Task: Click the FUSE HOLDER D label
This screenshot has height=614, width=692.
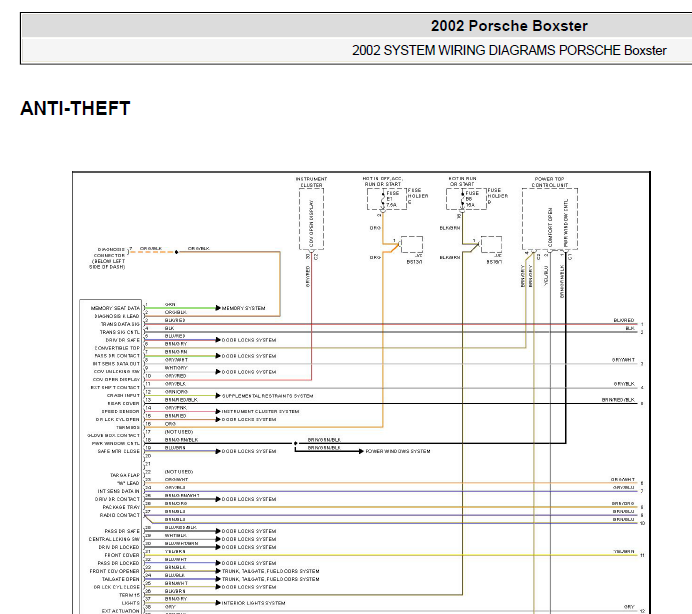Action: pyautogui.click(x=497, y=196)
